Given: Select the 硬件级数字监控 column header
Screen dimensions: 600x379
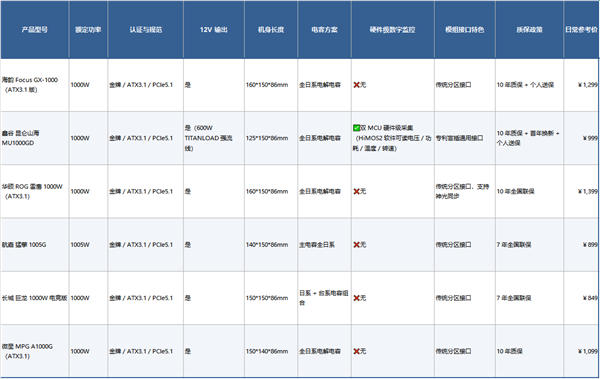Looking at the screenshot, I should 393,29.
